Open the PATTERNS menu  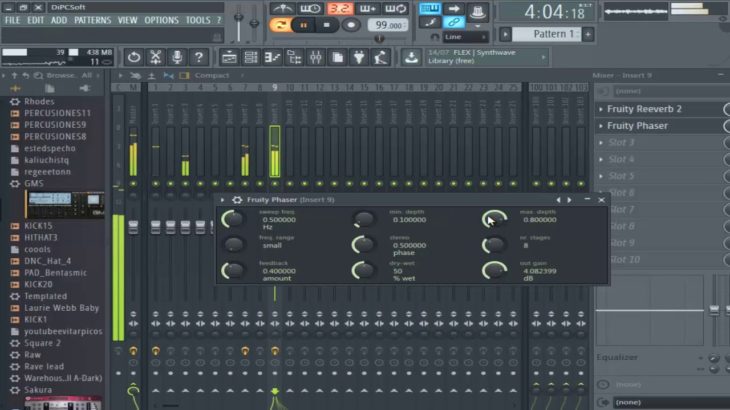(93, 20)
